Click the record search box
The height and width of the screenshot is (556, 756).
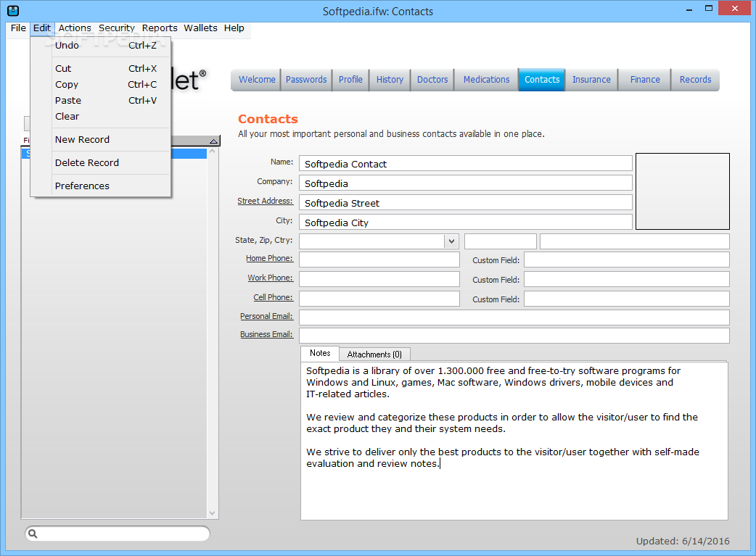[x=118, y=534]
